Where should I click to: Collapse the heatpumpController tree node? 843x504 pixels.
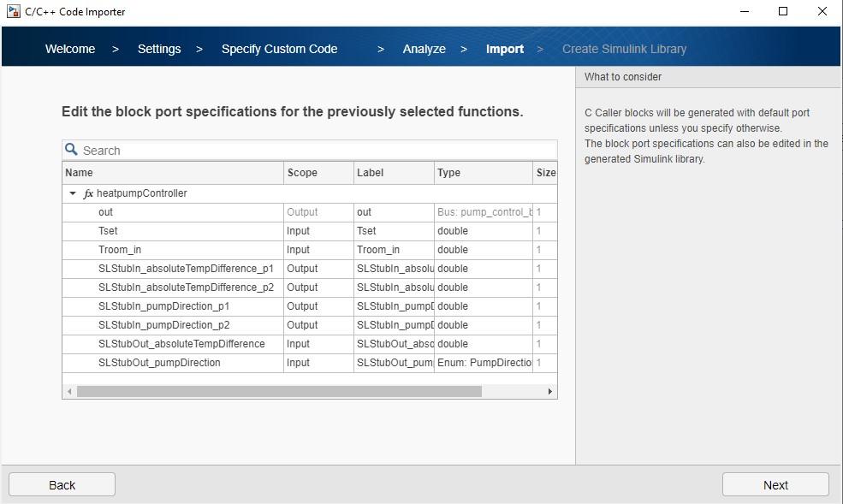(x=73, y=193)
